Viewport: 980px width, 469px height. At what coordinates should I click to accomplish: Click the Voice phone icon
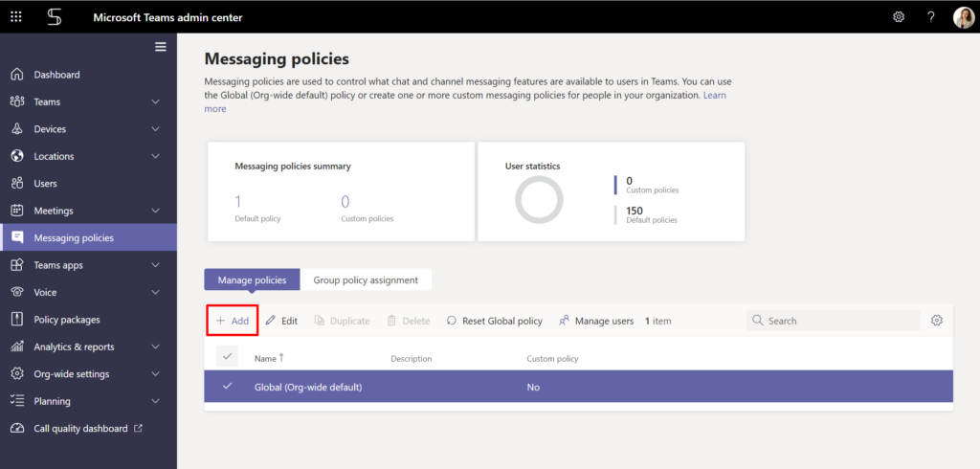pyautogui.click(x=17, y=292)
